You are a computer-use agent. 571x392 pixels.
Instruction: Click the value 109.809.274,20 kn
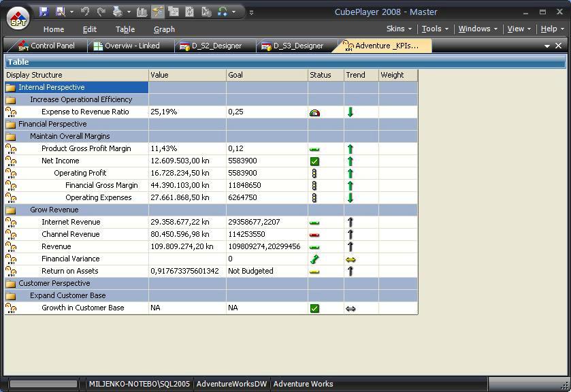tap(182, 246)
